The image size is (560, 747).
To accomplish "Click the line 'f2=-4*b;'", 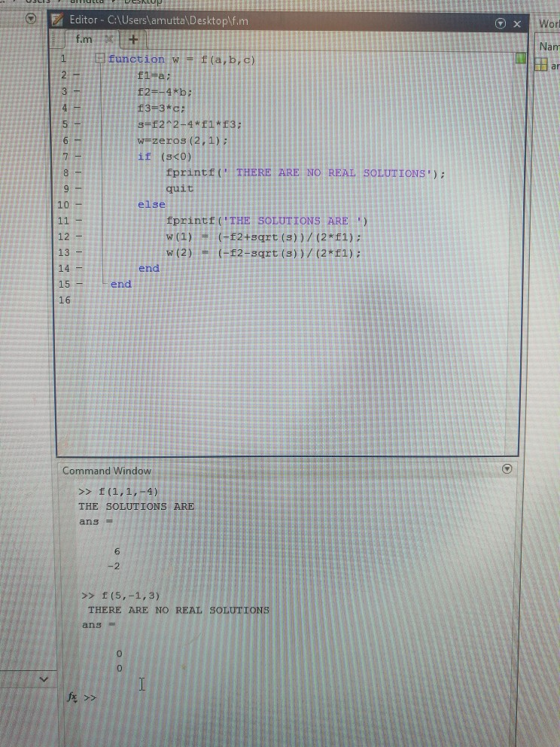I will [x=165, y=91].
